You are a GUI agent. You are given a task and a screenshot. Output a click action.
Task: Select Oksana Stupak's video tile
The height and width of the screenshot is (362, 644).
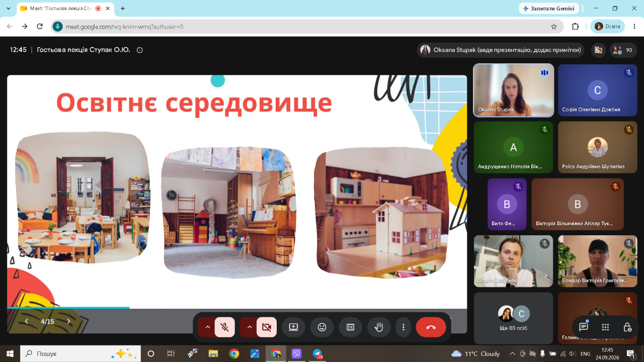tap(514, 90)
